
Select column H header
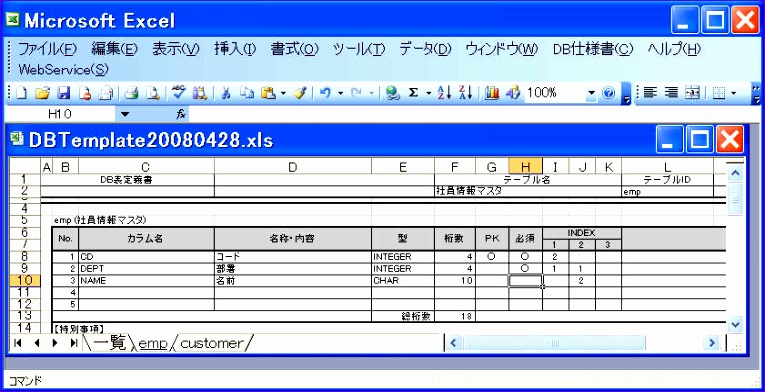point(525,167)
